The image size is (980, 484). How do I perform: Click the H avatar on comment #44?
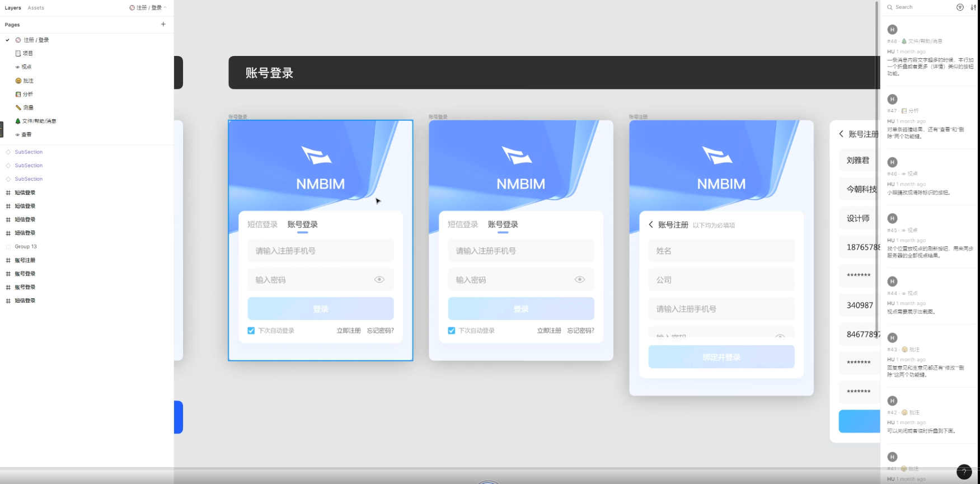tap(893, 281)
